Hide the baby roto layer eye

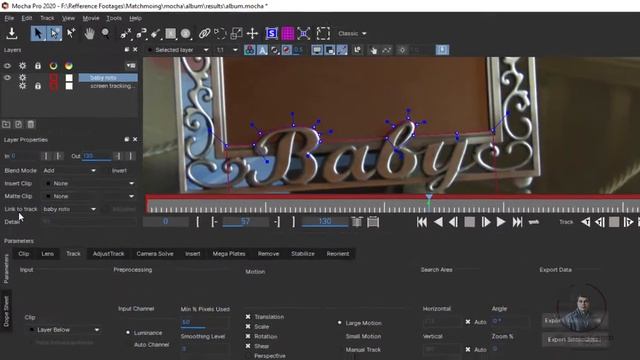[x=7, y=77]
